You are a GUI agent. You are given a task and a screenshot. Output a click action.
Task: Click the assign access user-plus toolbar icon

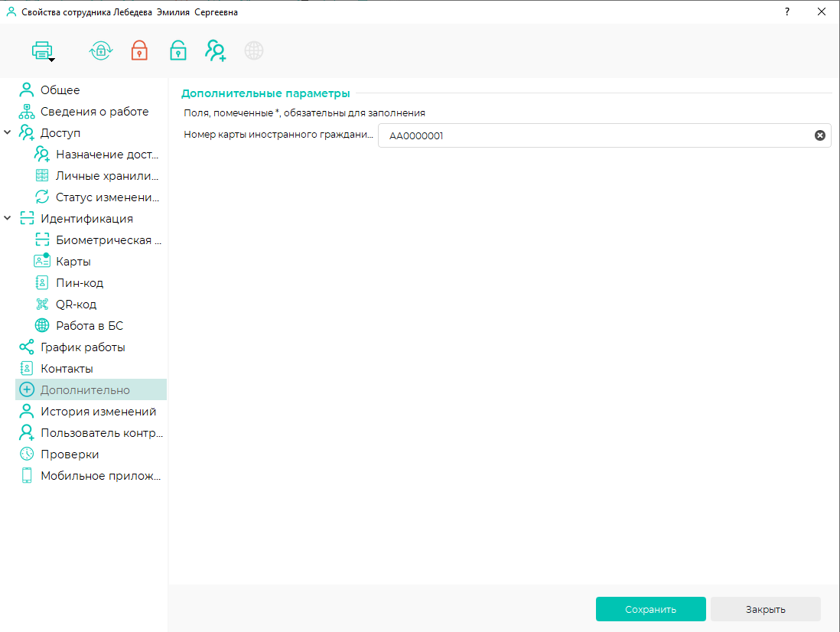[x=216, y=51]
